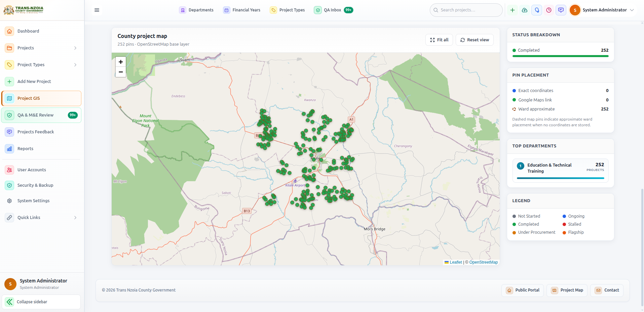Image resolution: width=644 pixels, height=312 pixels.
Task: Select Dashboard label in the sidebar
Action: pyautogui.click(x=28, y=31)
